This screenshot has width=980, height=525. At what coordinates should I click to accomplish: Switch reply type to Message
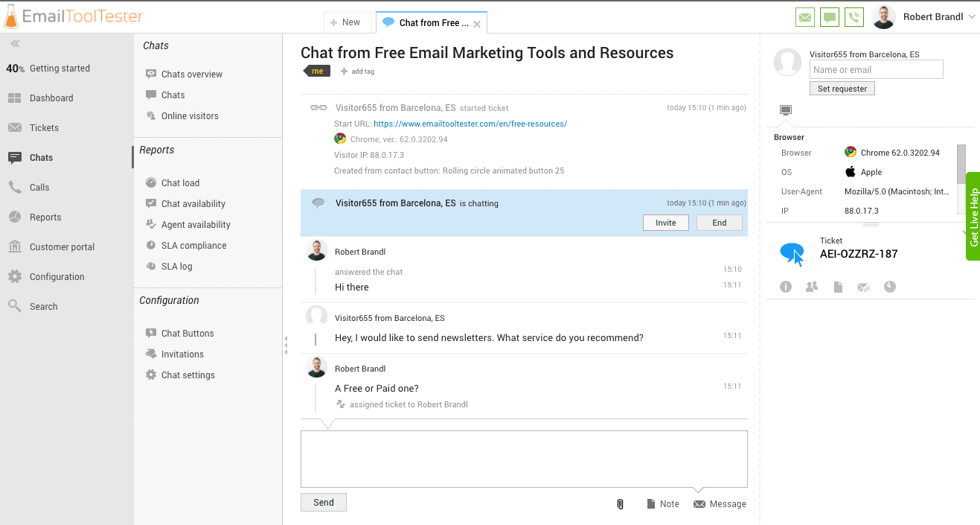[720, 504]
